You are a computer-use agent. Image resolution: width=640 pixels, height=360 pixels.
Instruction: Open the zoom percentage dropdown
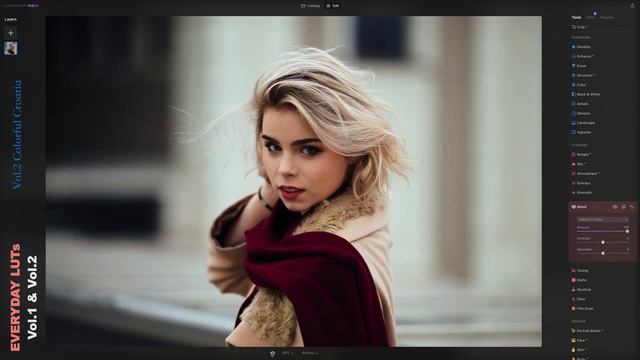click(287, 353)
